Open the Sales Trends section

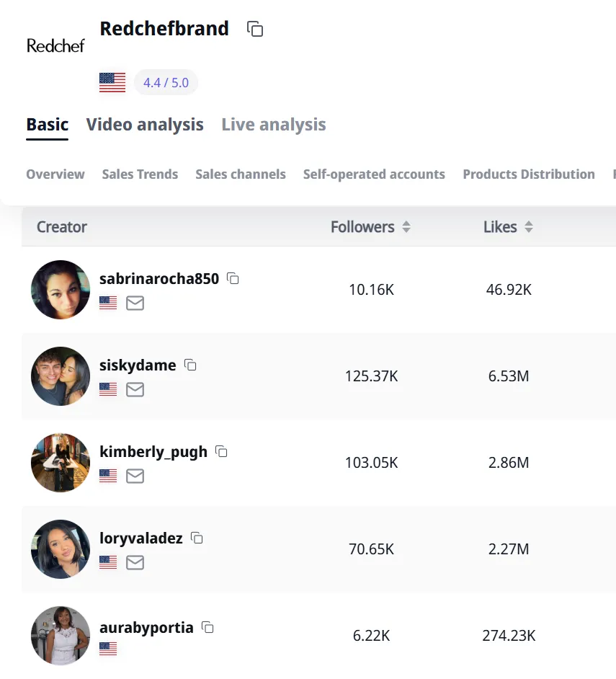point(140,174)
